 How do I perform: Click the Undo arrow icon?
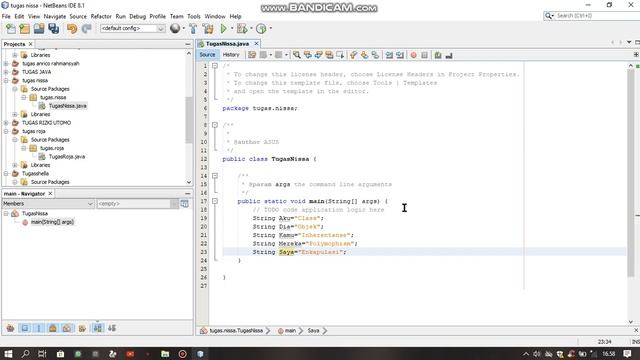coord(72,29)
